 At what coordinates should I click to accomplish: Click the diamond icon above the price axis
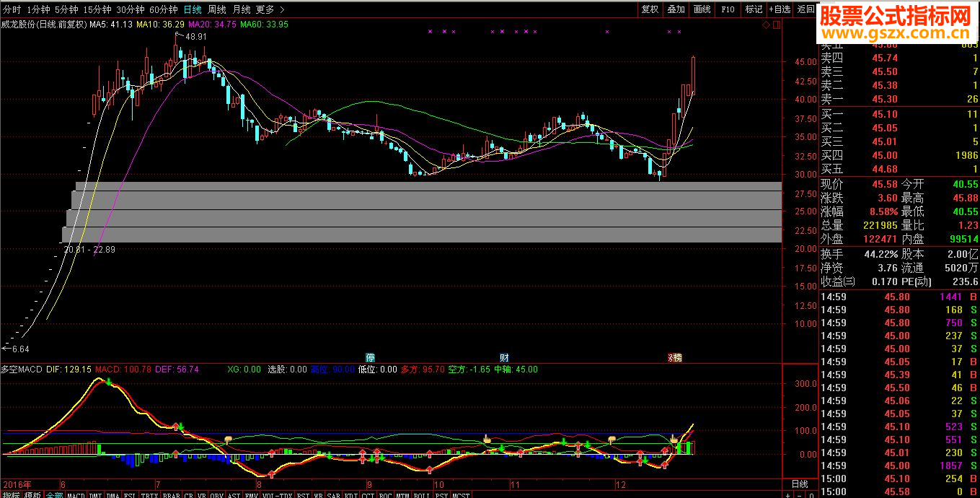click(x=766, y=25)
